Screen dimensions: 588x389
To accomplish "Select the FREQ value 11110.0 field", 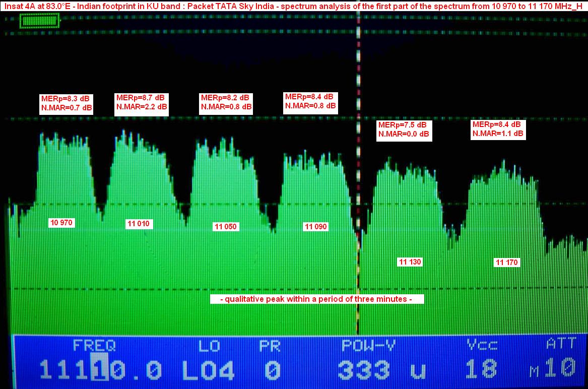I will [x=100, y=371].
